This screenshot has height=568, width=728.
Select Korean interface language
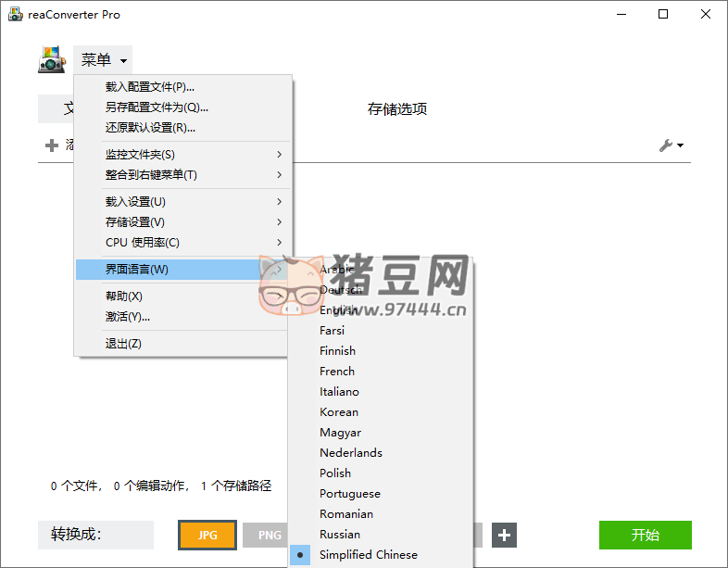[x=339, y=412]
